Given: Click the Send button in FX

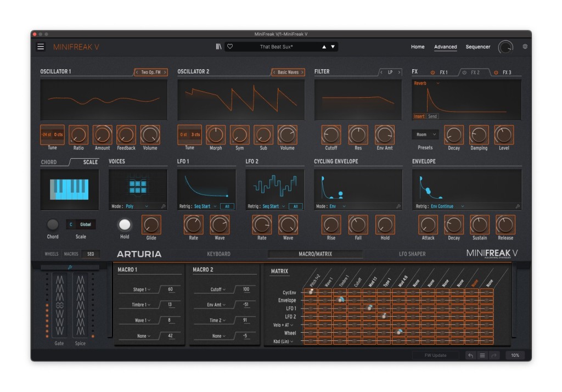Looking at the screenshot, I should pos(432,116).
